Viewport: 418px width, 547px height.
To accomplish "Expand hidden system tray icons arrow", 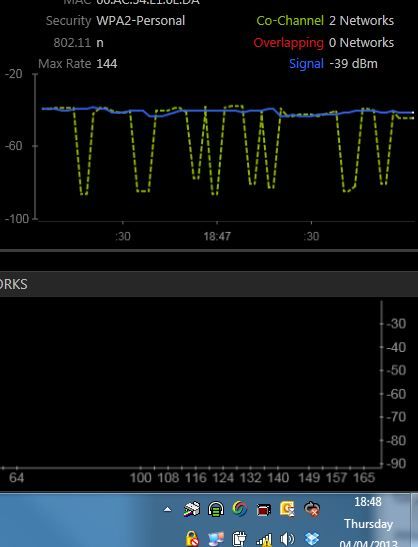I will click(167, 509).
